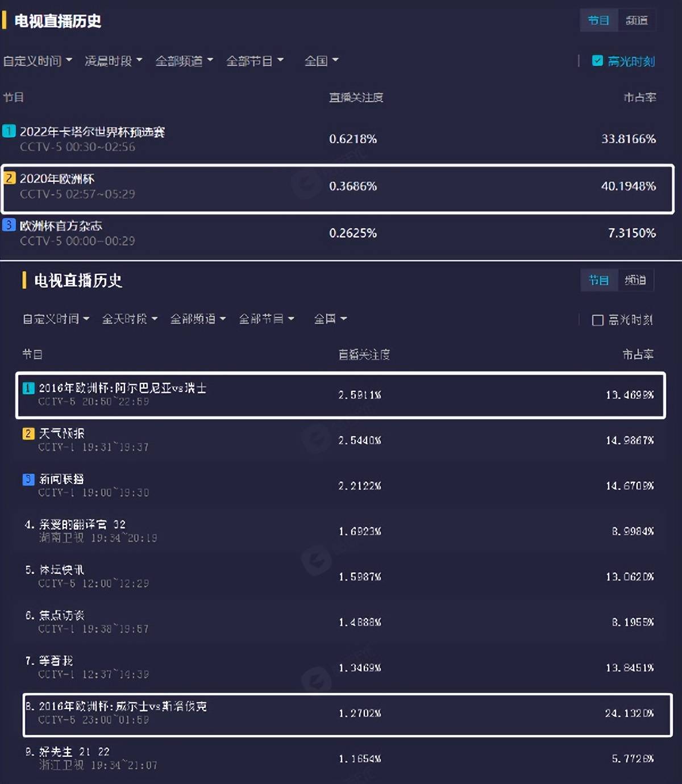Click the yellow rank 2 badge for 天气预报

click(x=28, y=433)
